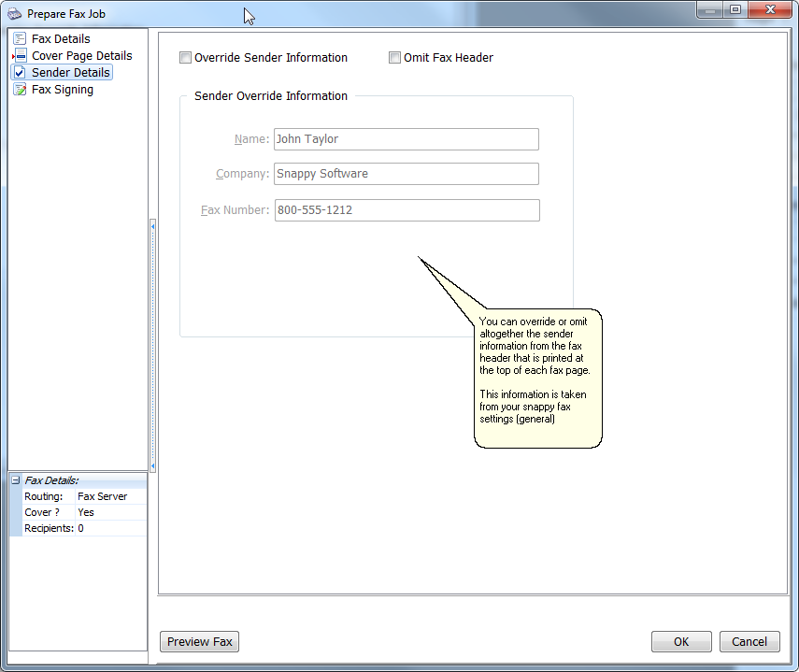Viewport: 799px width, 672px height.
Task: Confirm with the OK button
Action: [x=681, y=641]
